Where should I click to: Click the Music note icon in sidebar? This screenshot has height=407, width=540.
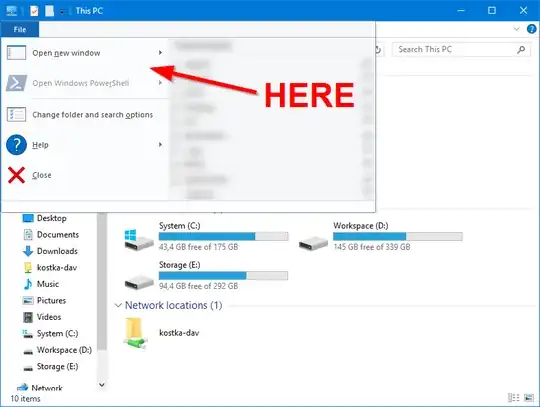coord(28,284)
